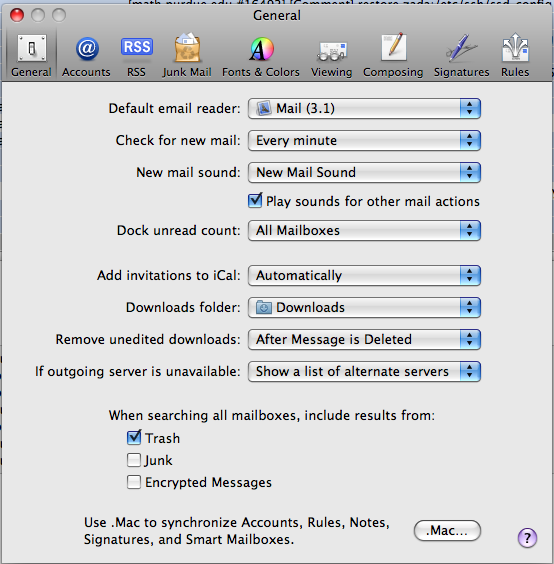Enable the Junk search results checkbox

[x=134, y=460]
